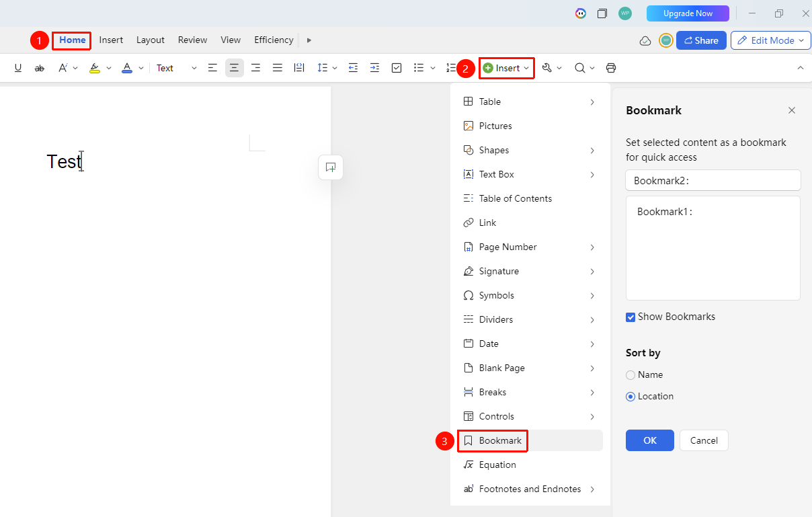Select the Name sort option
The width and height of the screenshot is (812, 517).
(631, 375)
